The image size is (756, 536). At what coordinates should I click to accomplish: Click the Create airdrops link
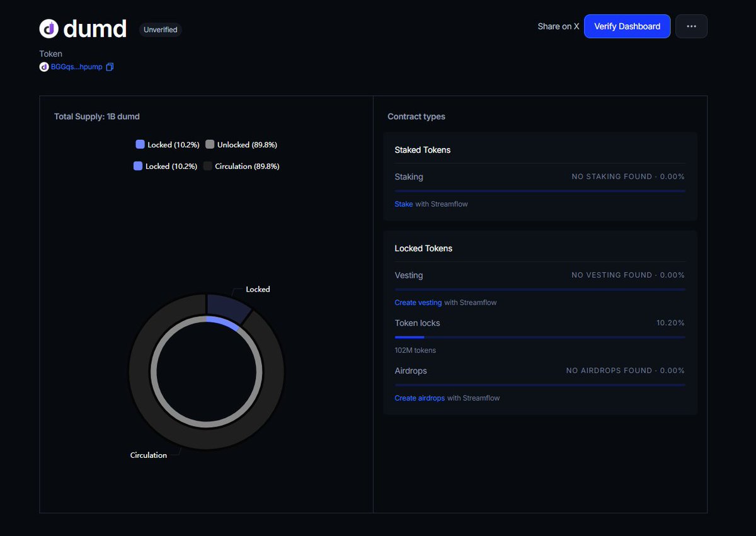420,398
